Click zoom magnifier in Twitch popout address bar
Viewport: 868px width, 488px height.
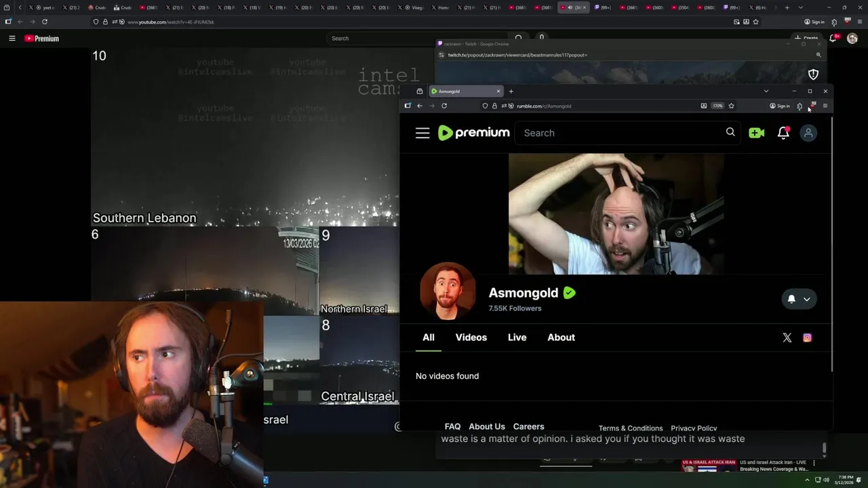click(x=818, y=55)
